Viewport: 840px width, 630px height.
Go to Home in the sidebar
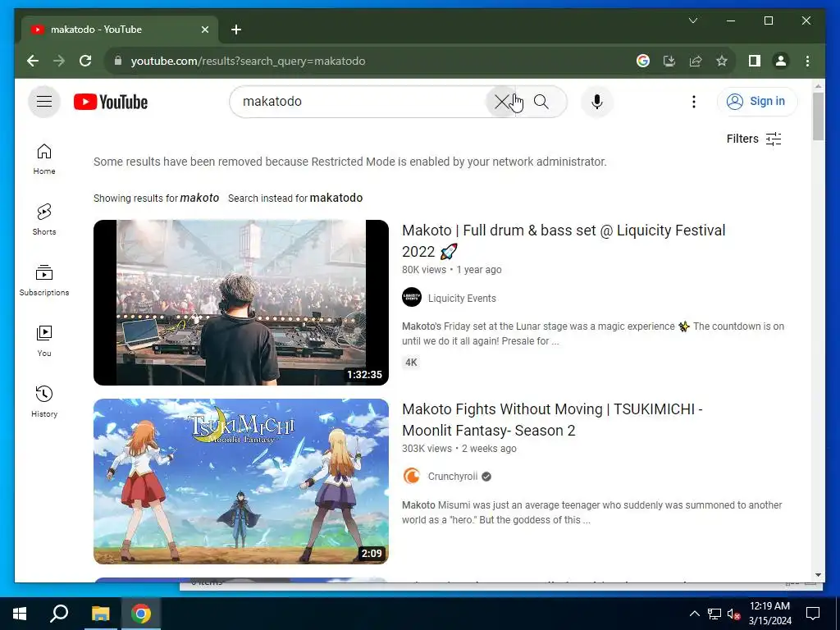coord(44,159)
